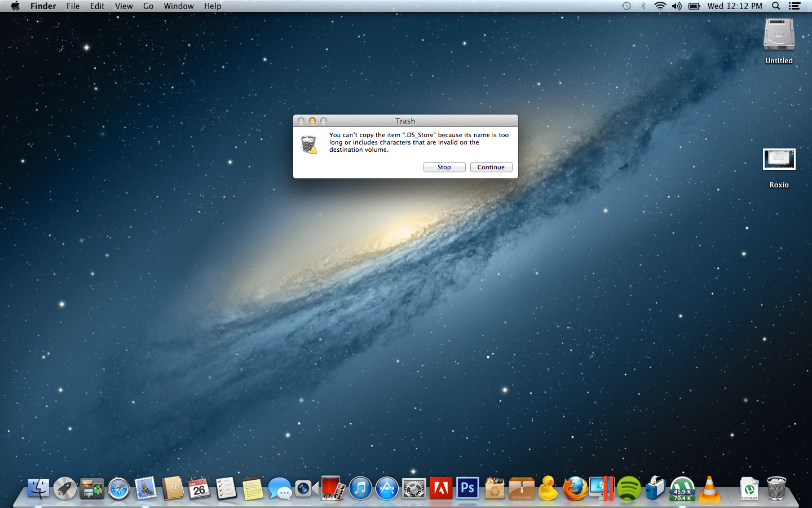This screenshot has height=508, width=812.
Task: Launch Safari compass icon
Action: click(118, 489)
